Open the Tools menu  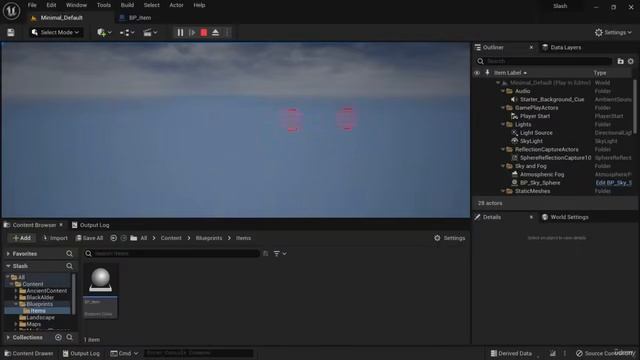coord(104,5)
